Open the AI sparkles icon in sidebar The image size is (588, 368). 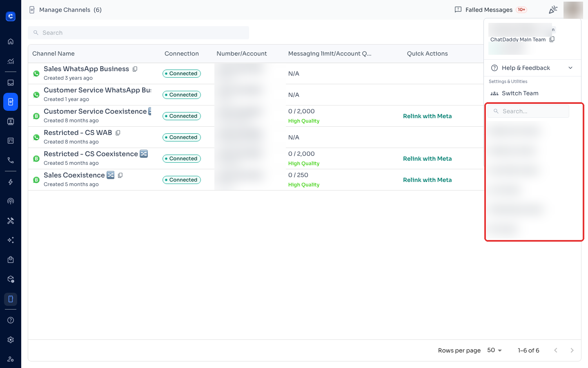point(11,240)
